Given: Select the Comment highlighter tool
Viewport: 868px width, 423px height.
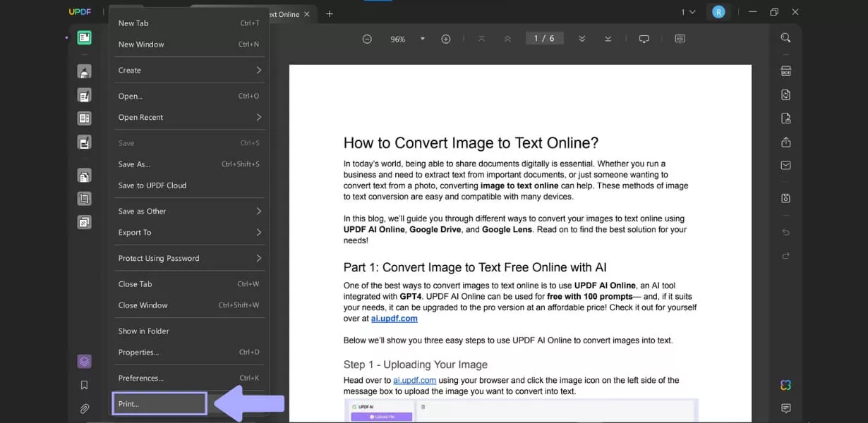Looking at the screenshot, I should [x=85, y=71].
